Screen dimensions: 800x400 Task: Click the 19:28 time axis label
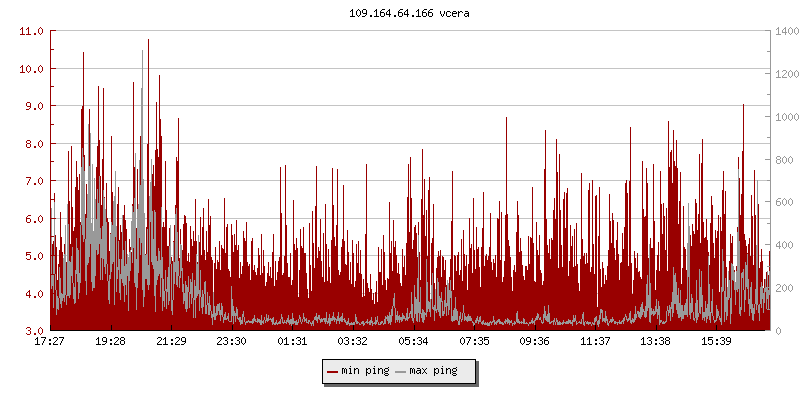[x=111, y=341]
